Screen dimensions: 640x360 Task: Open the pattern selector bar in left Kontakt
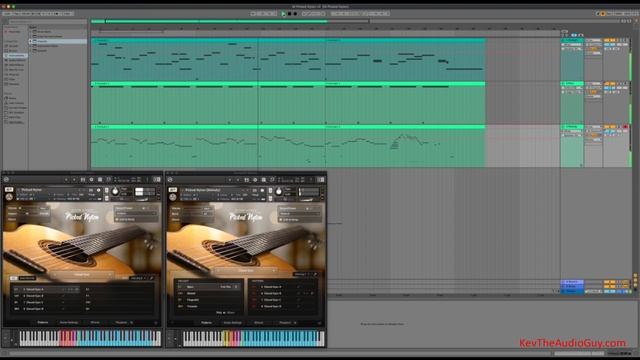click(x=82, y=275)
